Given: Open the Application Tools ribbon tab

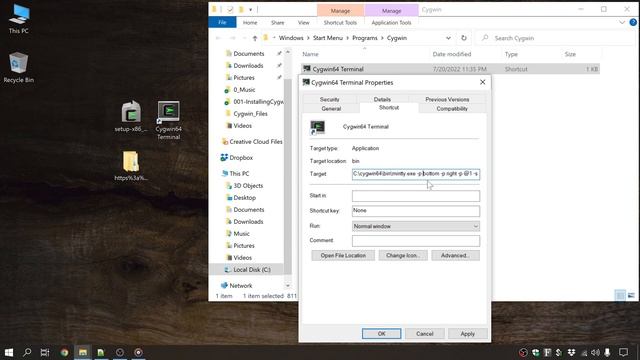Looking at the screenshot, I should click(391, 22).
